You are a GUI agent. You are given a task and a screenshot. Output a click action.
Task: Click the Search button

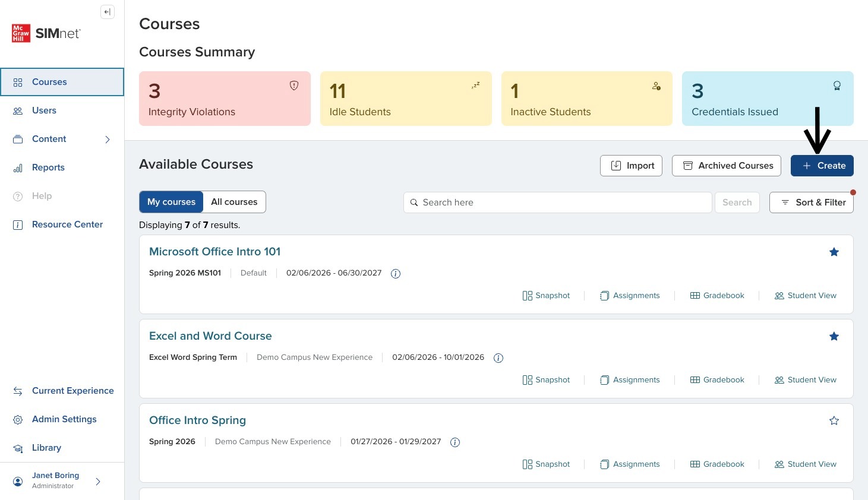(737, 202)
